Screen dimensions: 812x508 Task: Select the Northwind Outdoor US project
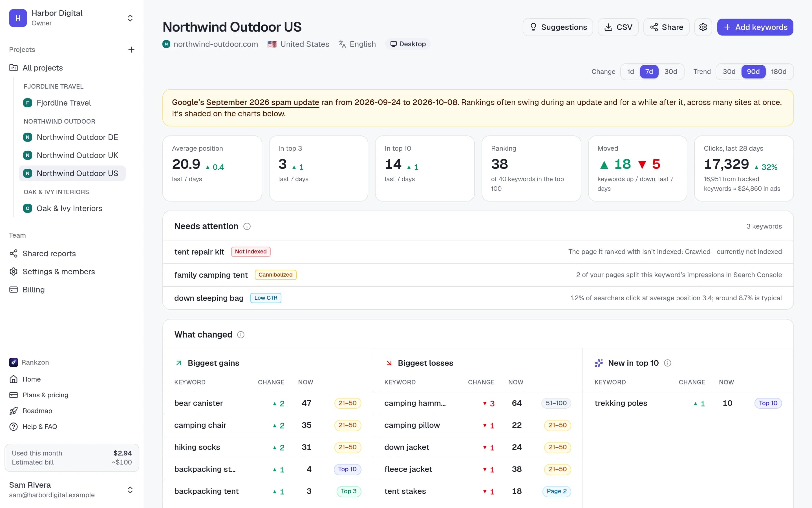click(72, 173)
